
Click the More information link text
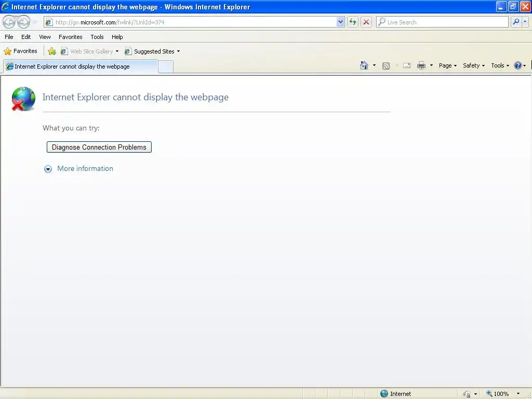[x=85, y=169]
